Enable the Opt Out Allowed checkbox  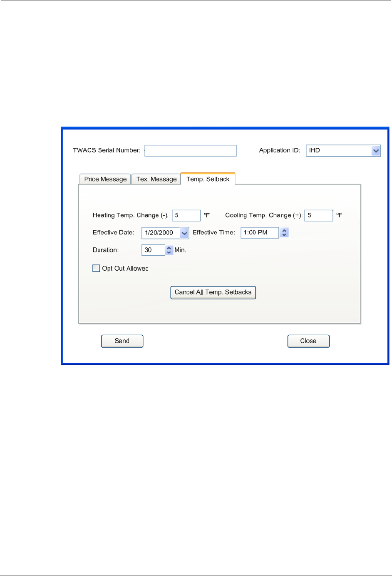96,268
